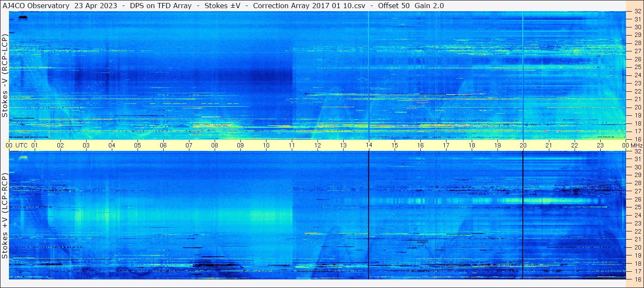The width and height of the screenshot is (644, 288).
Task: Click the dark blob near 32 MHz in upper panel
Action: (23, 17)
